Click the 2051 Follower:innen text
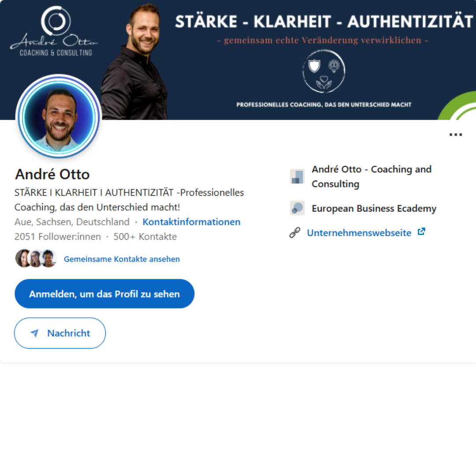Image resolution: width=476 pixels, height=476 pixels. (x=58, y=237)
